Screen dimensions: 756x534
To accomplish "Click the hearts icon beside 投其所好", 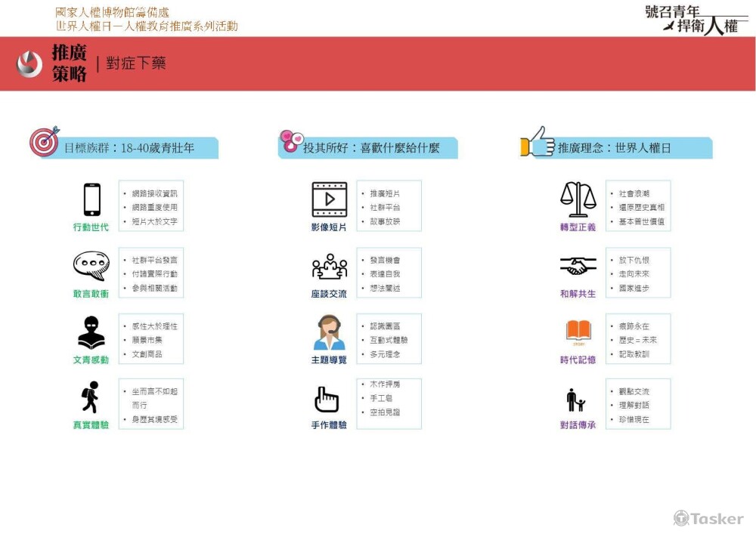I will (292, 141).
